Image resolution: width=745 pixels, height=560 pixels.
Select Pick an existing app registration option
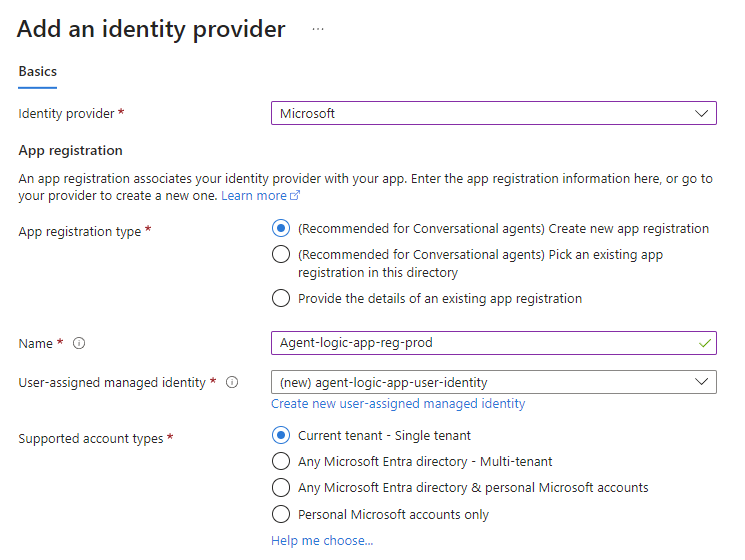pos(281,254)
